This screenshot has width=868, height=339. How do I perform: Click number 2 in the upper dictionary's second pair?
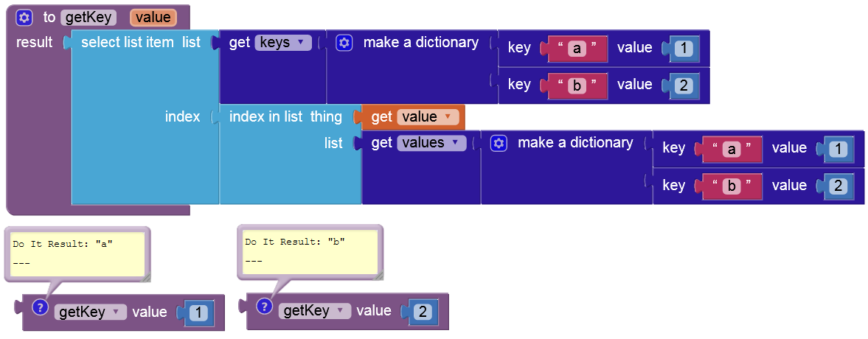point(684,85)
